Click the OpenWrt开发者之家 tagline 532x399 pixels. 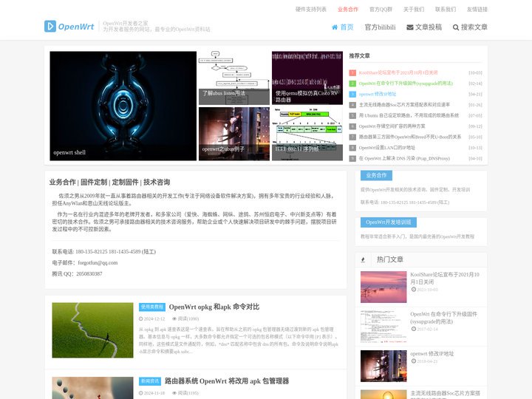(125, 24)
